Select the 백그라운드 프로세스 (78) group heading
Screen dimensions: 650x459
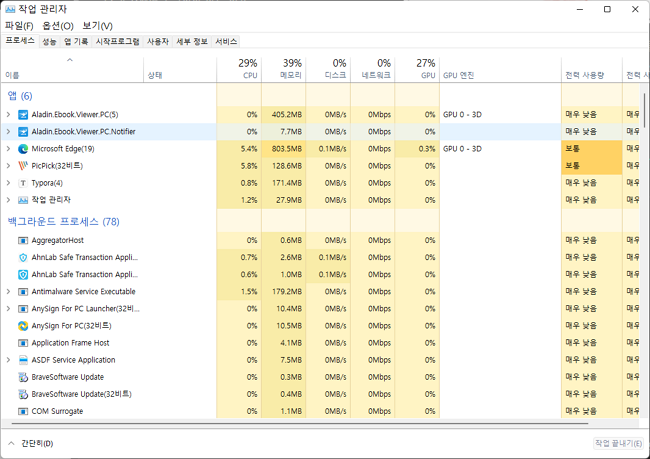tap(63, 222)
